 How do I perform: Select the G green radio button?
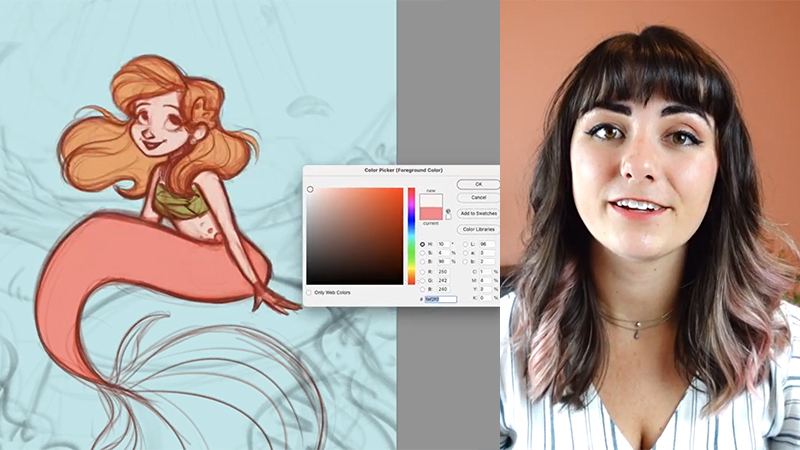[x=422, y=280]
